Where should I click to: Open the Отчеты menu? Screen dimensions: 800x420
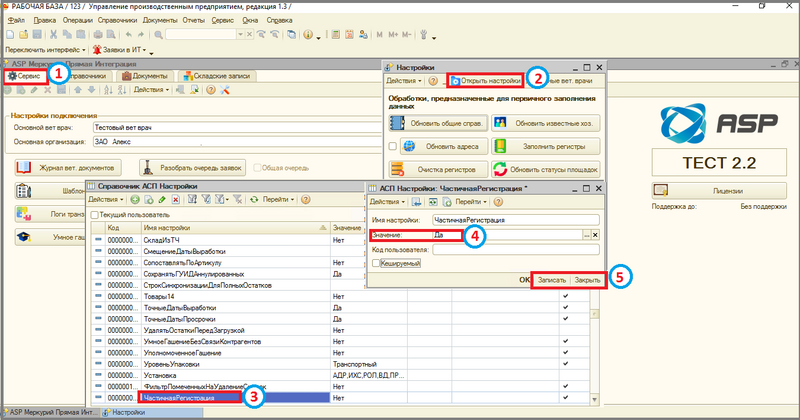pyautogui.click(x=193, y=20)
